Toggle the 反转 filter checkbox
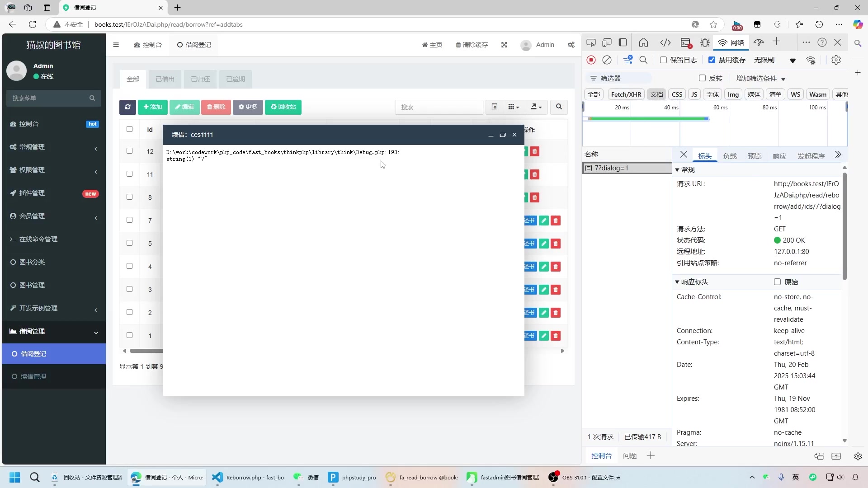868x488 pixels. pos(702,78)
